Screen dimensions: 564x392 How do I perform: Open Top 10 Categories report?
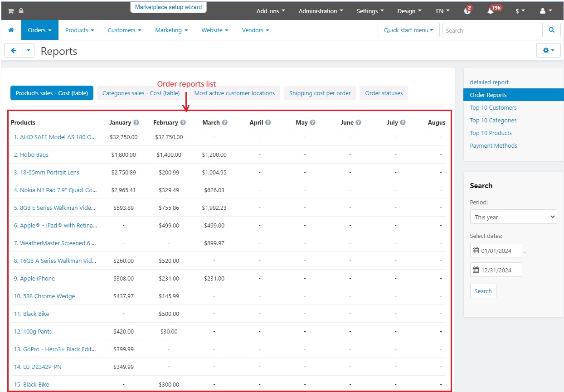tap(493, 120)
